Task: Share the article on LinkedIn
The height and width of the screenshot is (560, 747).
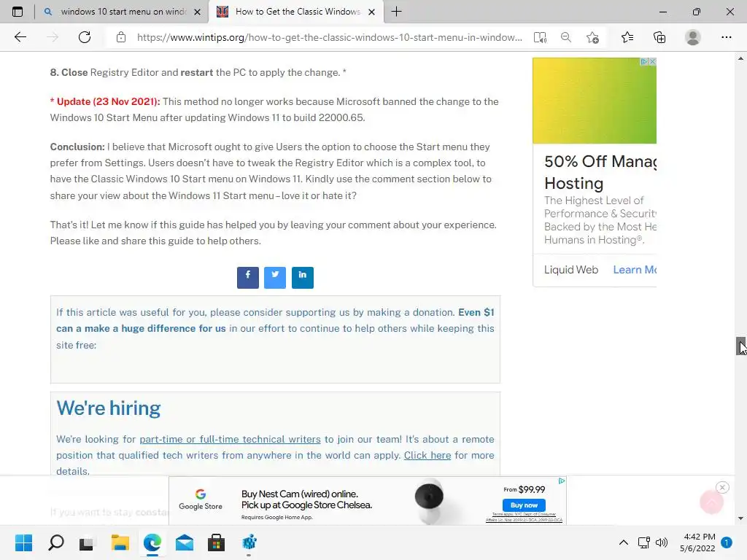Action: [303, 278]
